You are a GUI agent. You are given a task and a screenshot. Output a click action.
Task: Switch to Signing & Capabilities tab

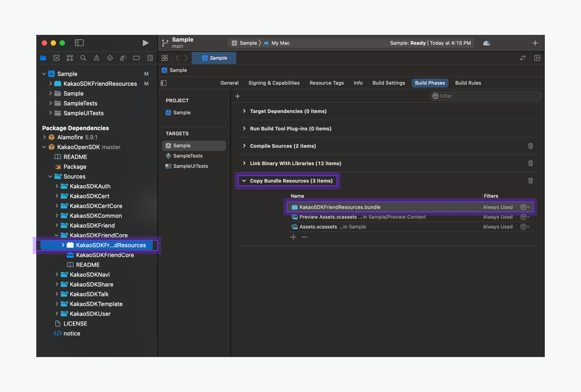click(x=274, y=83)
